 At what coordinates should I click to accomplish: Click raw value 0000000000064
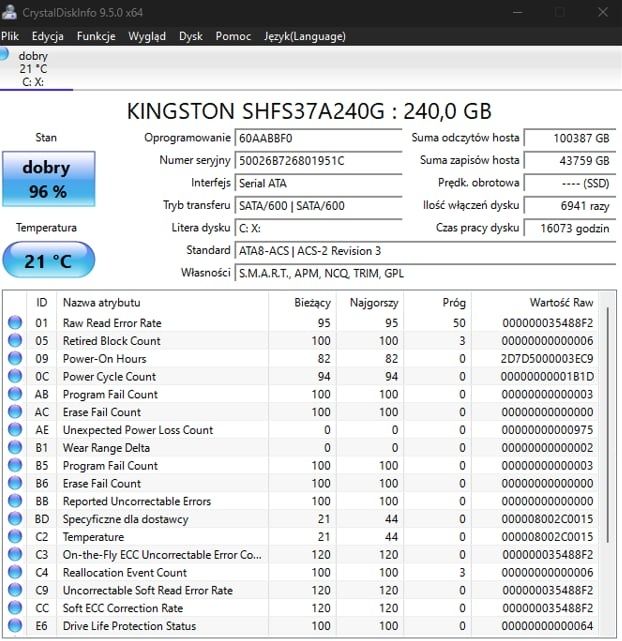pos(547,626)
